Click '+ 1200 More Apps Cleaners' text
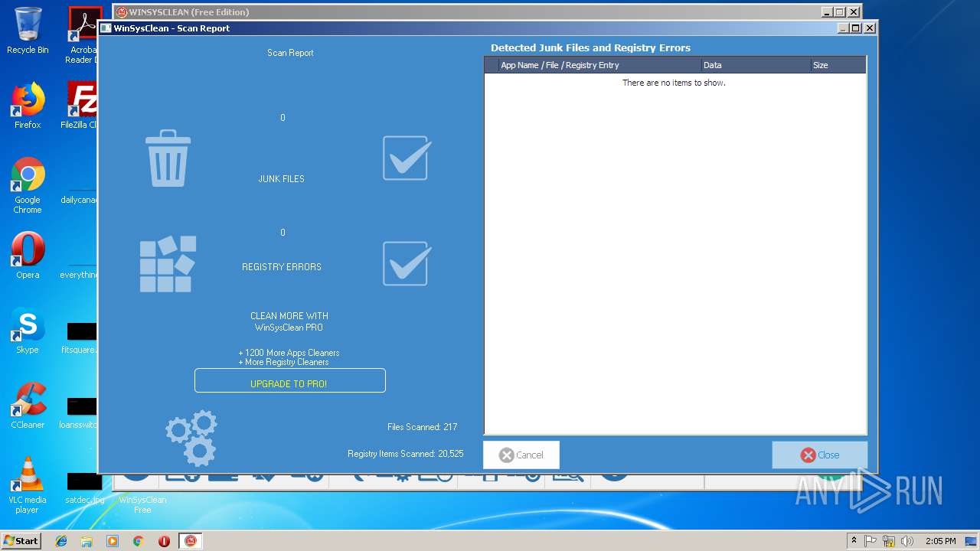Screen dimensions: 980x551 tap(289, 353)
